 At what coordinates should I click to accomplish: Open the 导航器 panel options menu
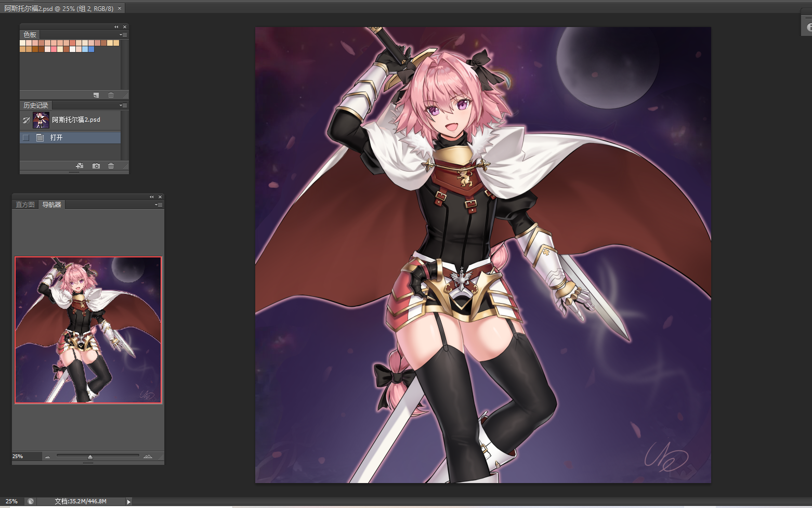point(159,204)
